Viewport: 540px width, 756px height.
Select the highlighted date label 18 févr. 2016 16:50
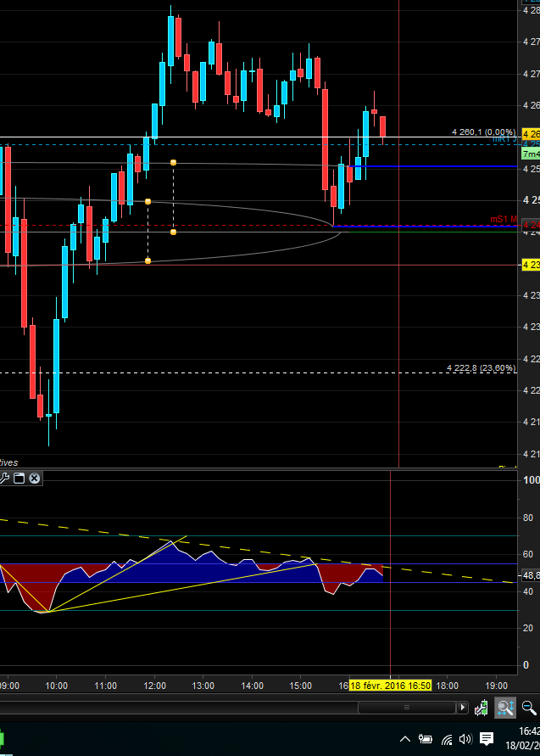[x=390, y=686]
